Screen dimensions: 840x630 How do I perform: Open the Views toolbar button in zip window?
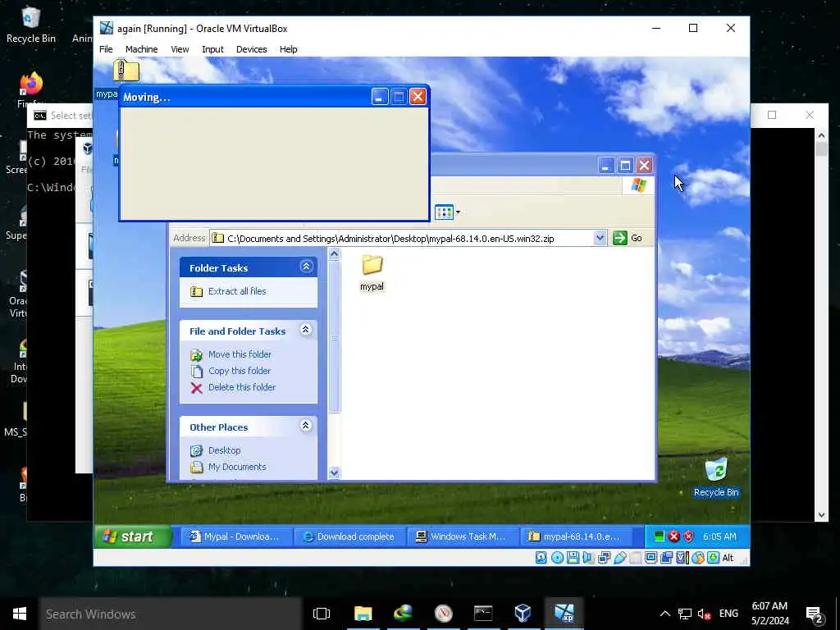click(447, 212)
